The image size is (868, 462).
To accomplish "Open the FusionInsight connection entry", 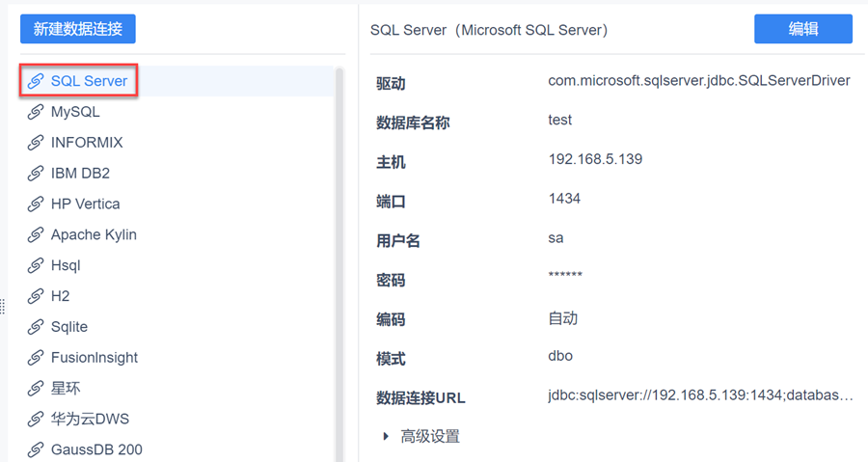I will pyautogui.click(x=94, y=358).
